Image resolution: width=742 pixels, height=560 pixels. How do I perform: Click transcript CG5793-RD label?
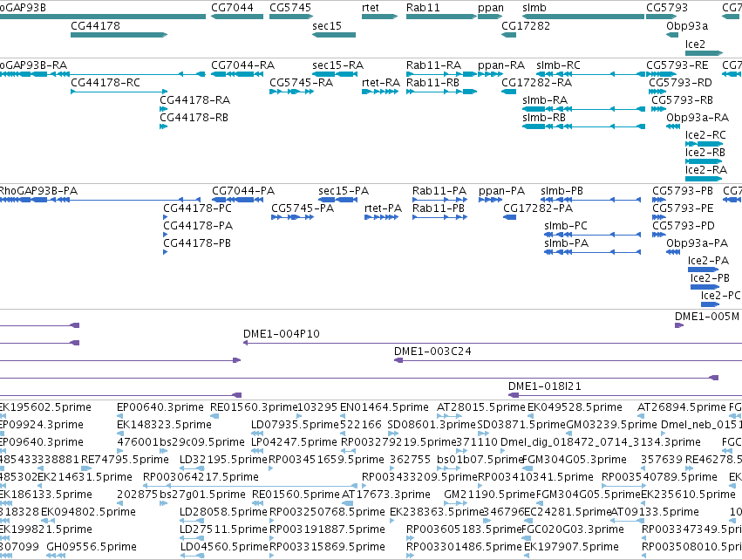tap(680, 83)
